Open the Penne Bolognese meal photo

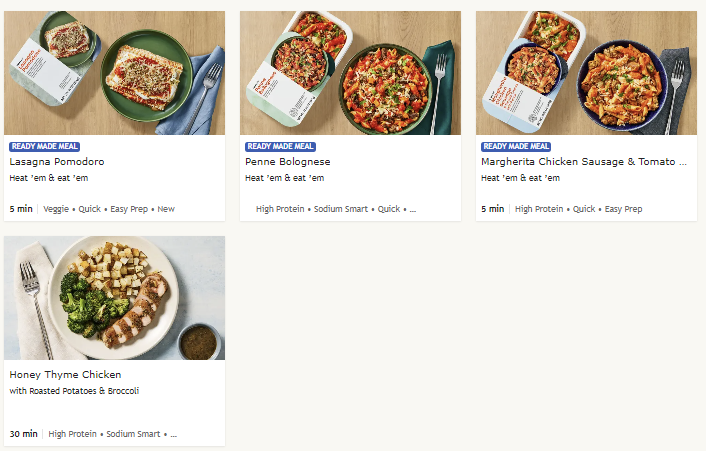350,73
